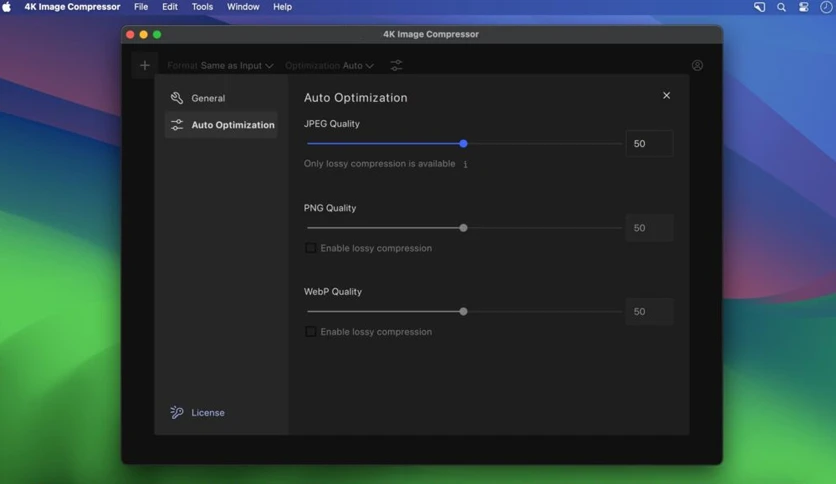Click the 'JPEG Quality' label

pyautogui.click(x=332, y=124)
